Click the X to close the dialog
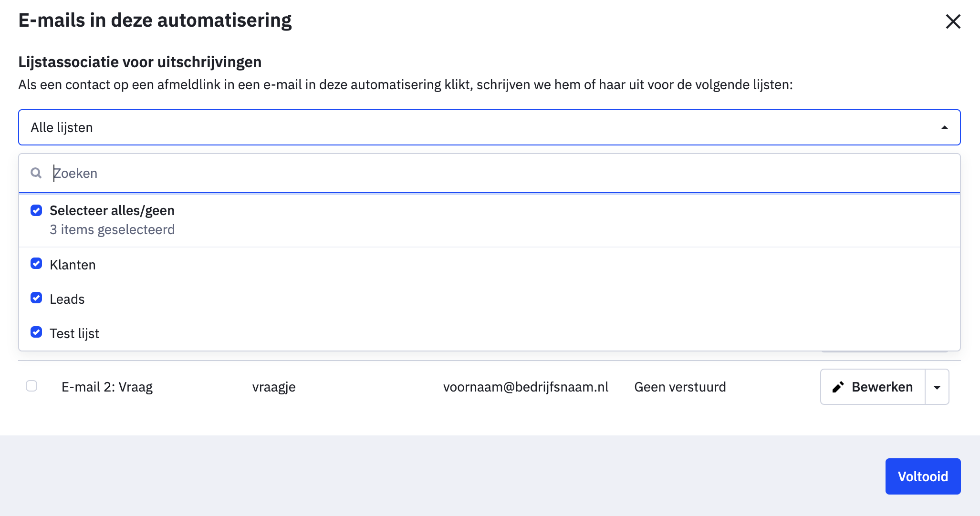 tap(953, 21)
